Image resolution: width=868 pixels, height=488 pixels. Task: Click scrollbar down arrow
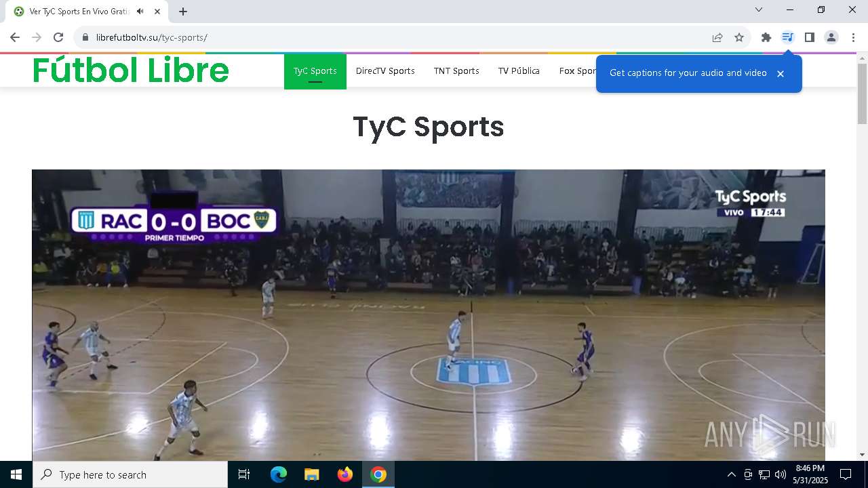point(862,455)
